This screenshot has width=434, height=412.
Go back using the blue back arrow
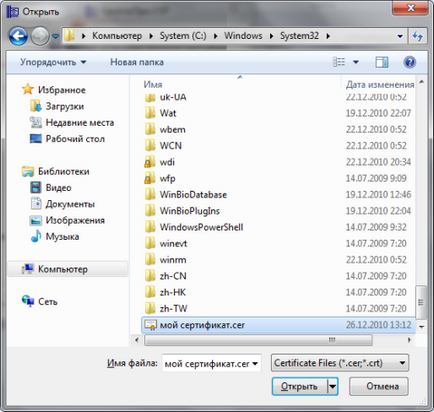coord(18,36)
